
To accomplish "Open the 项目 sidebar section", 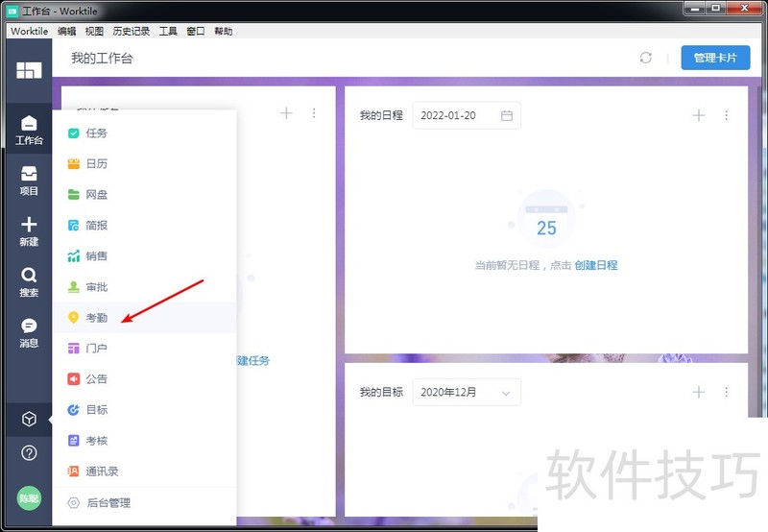I will click(x=29, y=181).
